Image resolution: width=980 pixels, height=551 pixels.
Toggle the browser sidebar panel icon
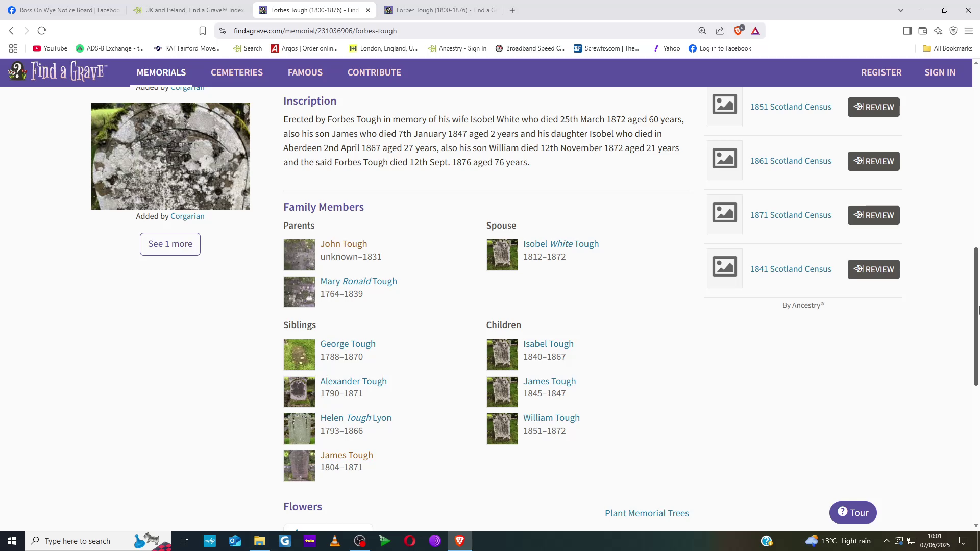907,31
